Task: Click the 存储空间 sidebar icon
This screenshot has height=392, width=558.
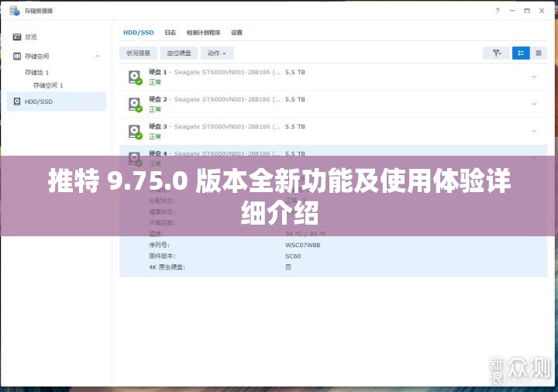Action: tap(17, 57)
